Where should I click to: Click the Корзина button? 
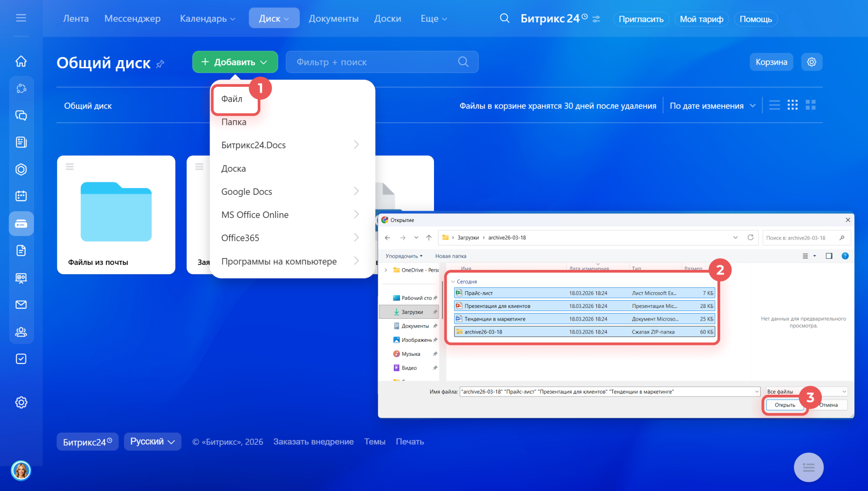click(771, 62)
